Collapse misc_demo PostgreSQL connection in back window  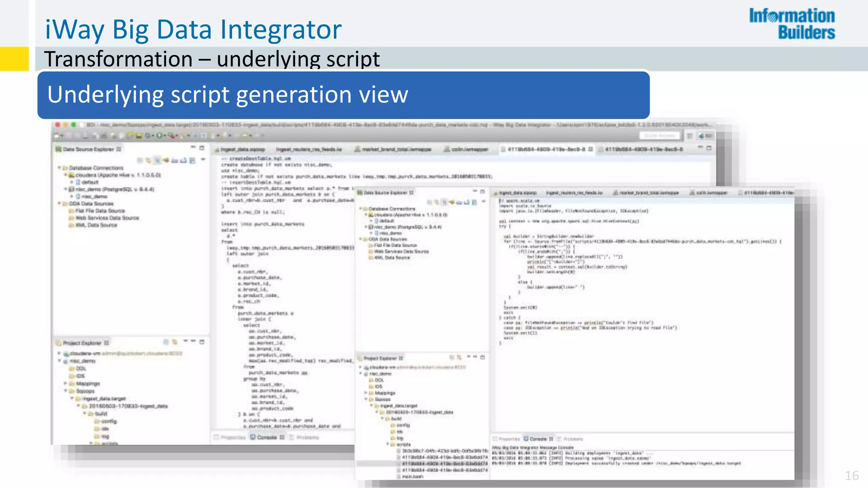pyautogui.click(x=66, y=189)
